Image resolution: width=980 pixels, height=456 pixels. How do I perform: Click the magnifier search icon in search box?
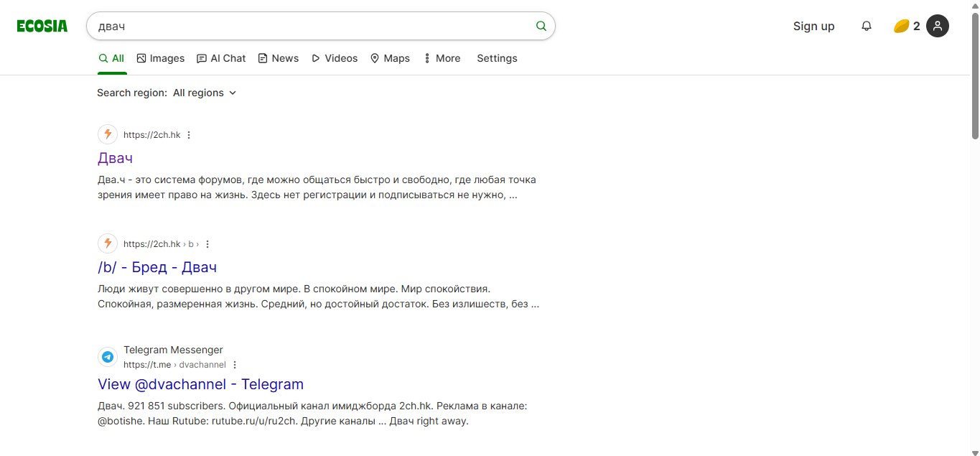click(541, 26)
